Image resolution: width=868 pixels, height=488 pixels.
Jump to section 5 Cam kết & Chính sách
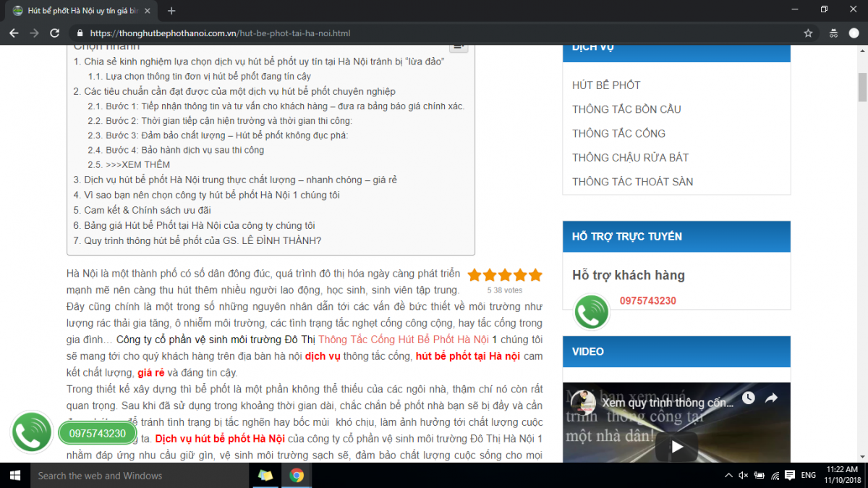coord(142,210)
